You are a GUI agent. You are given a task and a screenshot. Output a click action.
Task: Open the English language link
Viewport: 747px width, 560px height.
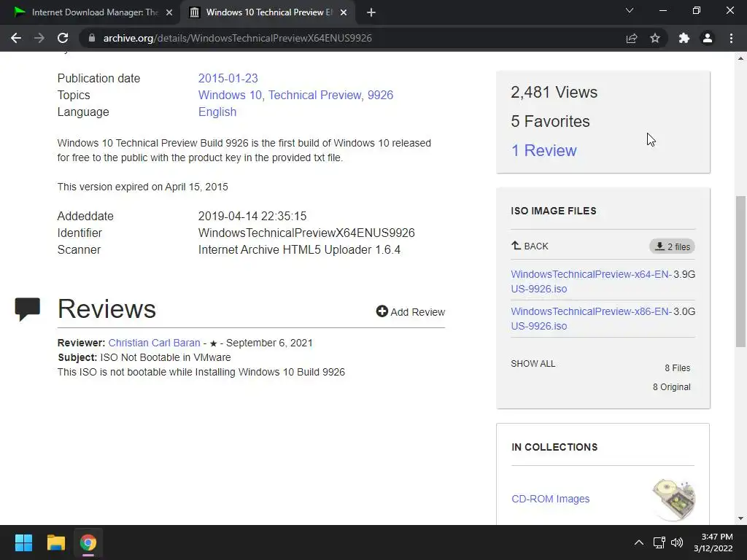pyautogui.click(x=217, y=112)
